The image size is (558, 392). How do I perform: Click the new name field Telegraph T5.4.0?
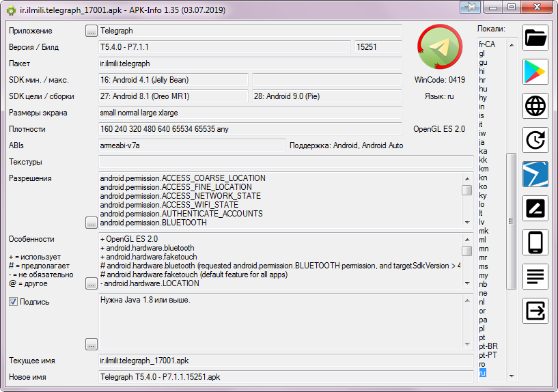pyautogui.click(x=285, y=377)
